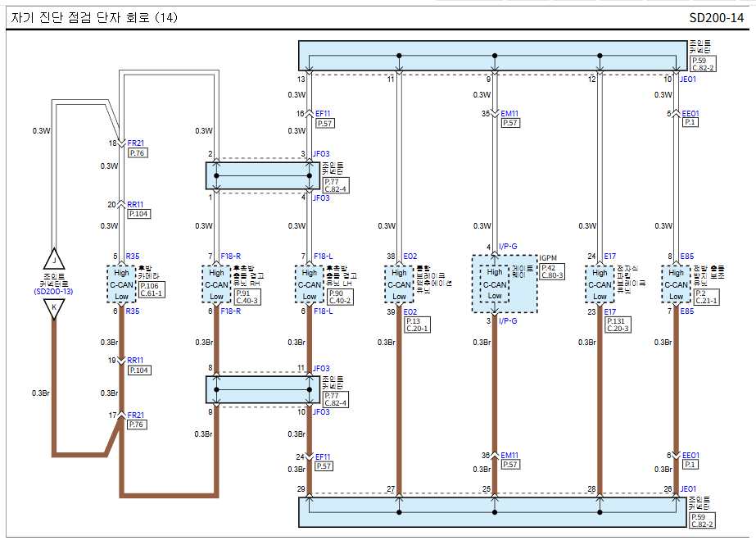Click the EF11 connector label at pin 24
The width and height of the screenshot is (756, 545).
(323, 456)
